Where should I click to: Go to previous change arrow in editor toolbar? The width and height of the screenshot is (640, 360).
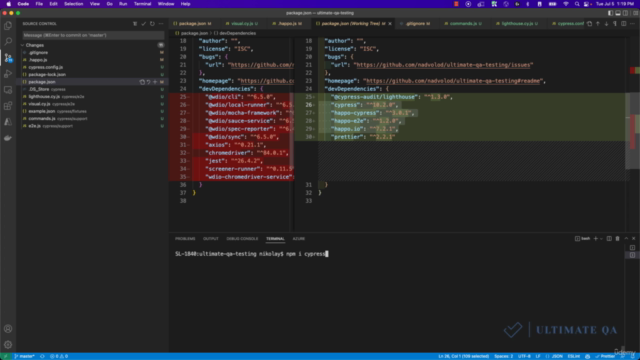(x=598, y=24)
